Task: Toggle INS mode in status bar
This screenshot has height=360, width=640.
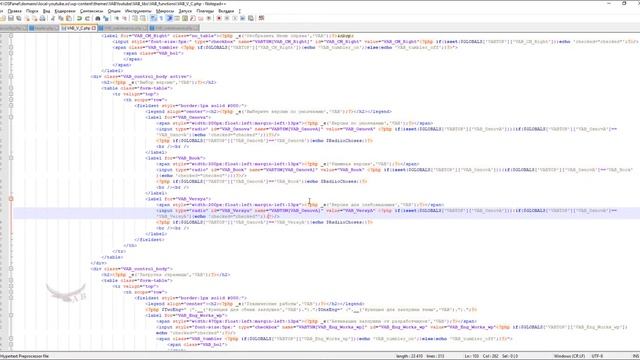Action: [x=636, y=356]
